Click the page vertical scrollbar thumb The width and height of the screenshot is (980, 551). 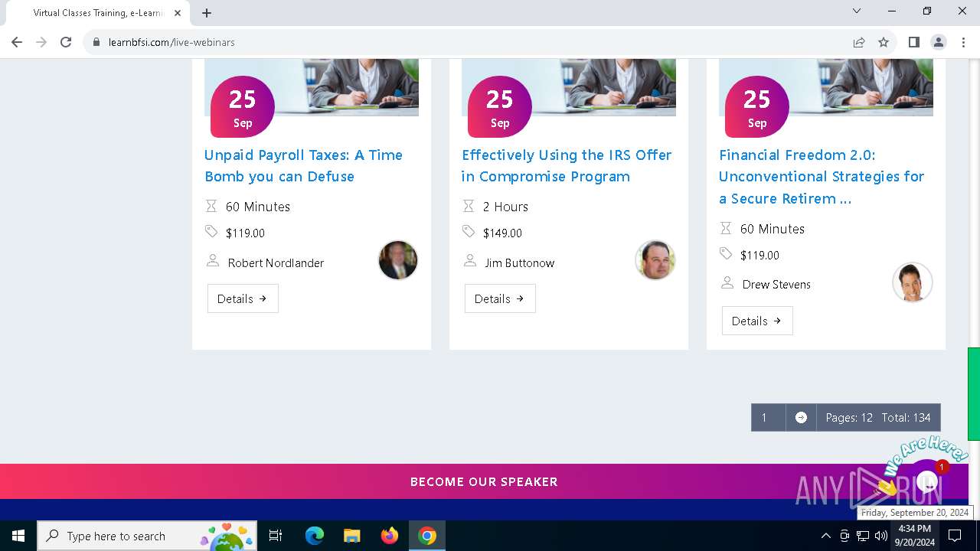[x=974, y=393]
